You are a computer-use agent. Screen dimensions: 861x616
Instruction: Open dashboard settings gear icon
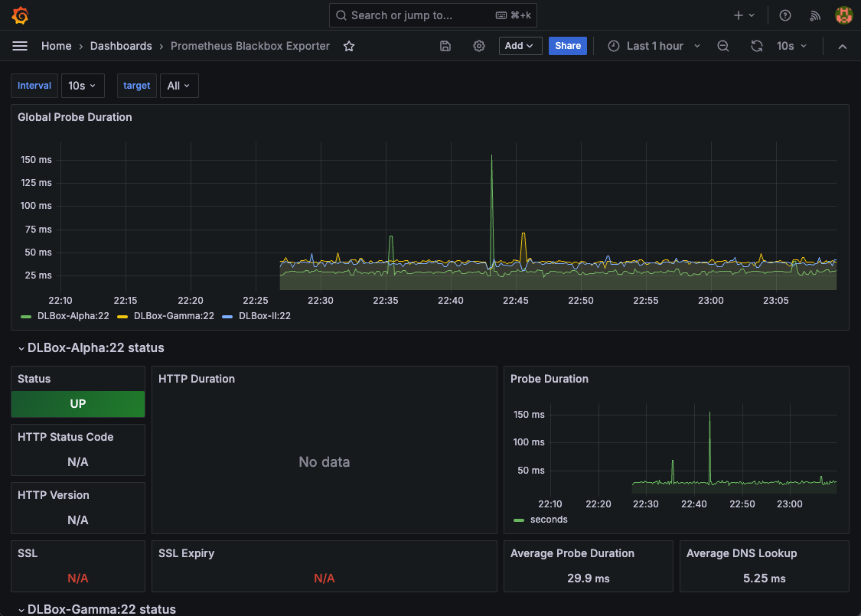coord(479,46)
